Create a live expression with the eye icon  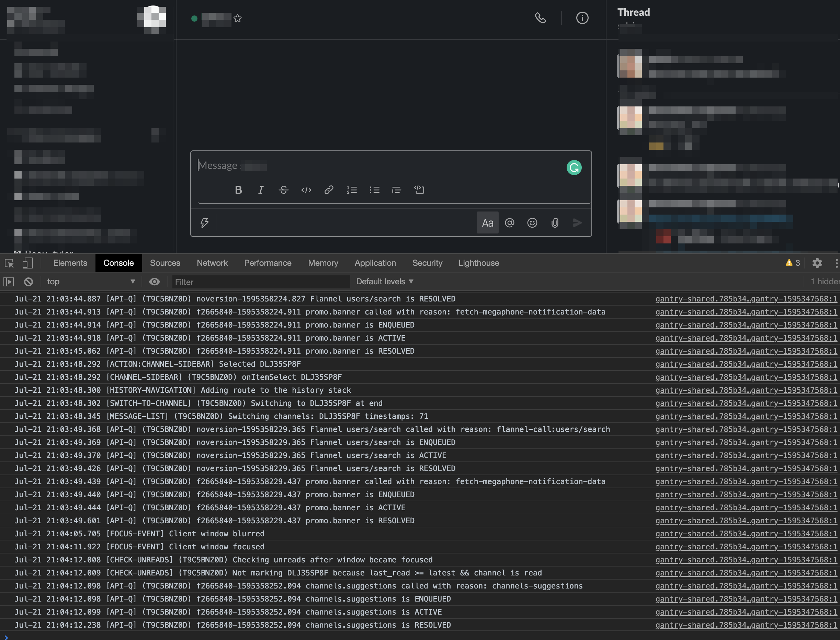click(x=154, y=282)
